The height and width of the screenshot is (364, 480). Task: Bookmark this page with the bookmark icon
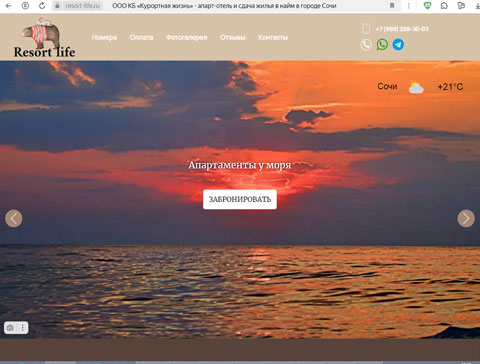point(392,6)
